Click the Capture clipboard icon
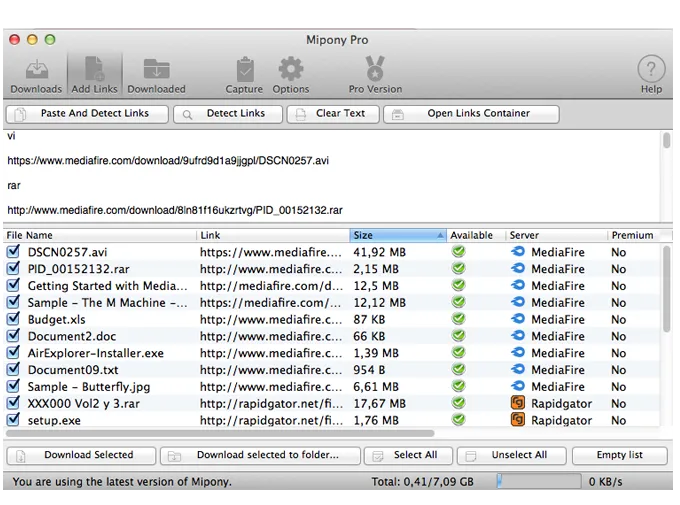The image size is (680, 505). pyautogui.click(x=244, y=76)
